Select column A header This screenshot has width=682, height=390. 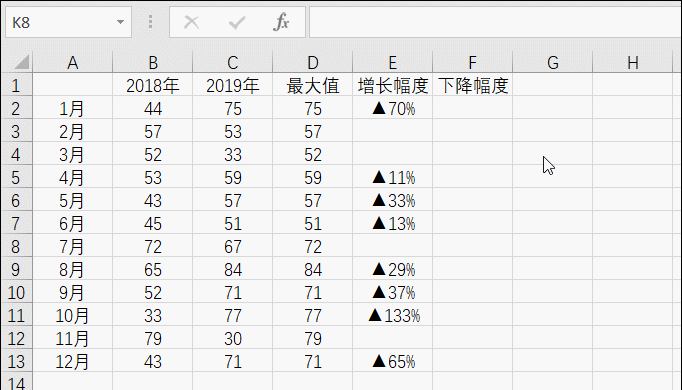73,63
